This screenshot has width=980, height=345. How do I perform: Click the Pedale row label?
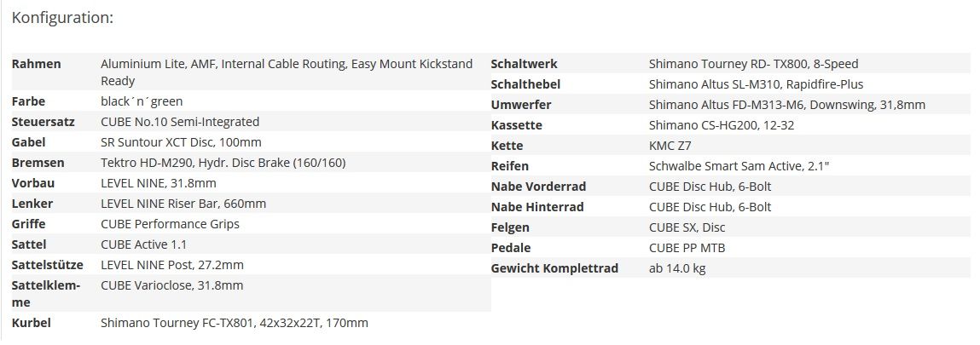(x=511, y=248)
